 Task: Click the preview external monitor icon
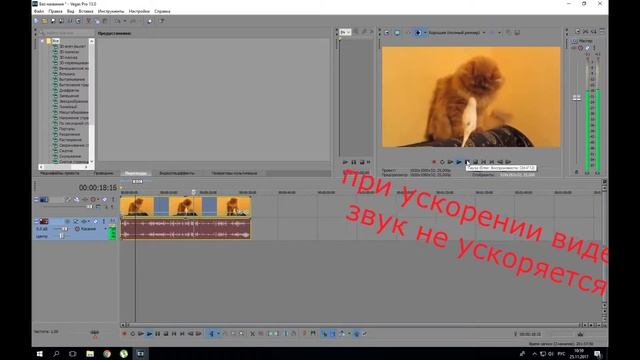pos(397,32)
